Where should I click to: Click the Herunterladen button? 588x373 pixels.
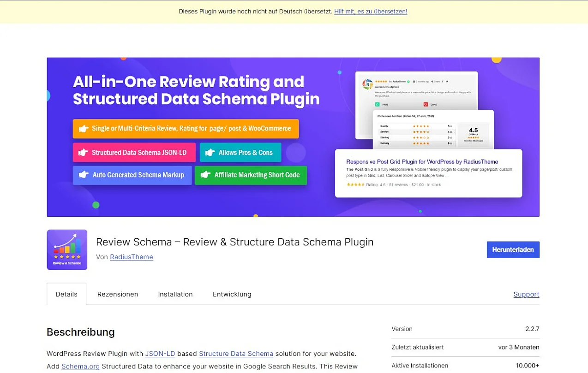[513, 249]
